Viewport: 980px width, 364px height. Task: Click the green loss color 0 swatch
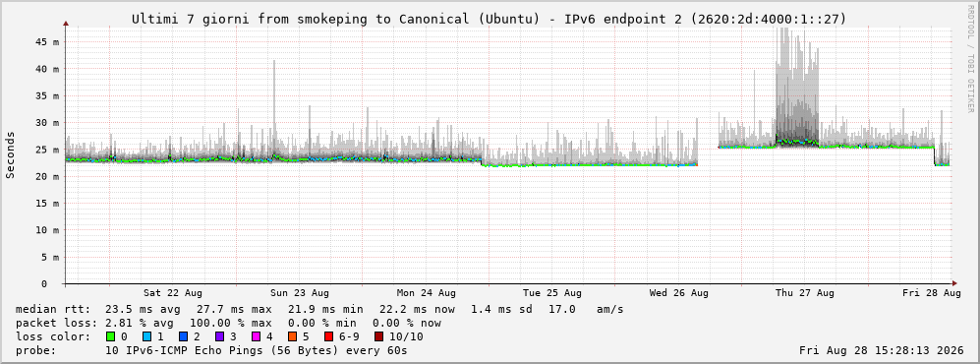pos(111,337)
